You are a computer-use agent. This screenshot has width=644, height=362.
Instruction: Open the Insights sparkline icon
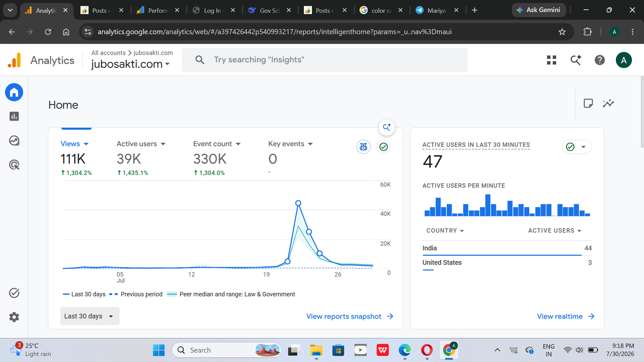coord(609,103)
